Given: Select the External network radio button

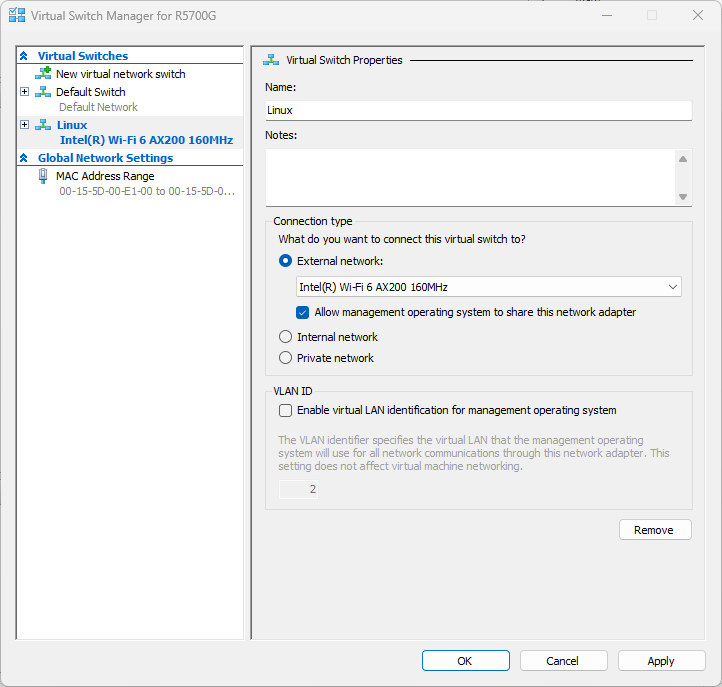Looking at the screenshot, I should [x=285, y=261].
